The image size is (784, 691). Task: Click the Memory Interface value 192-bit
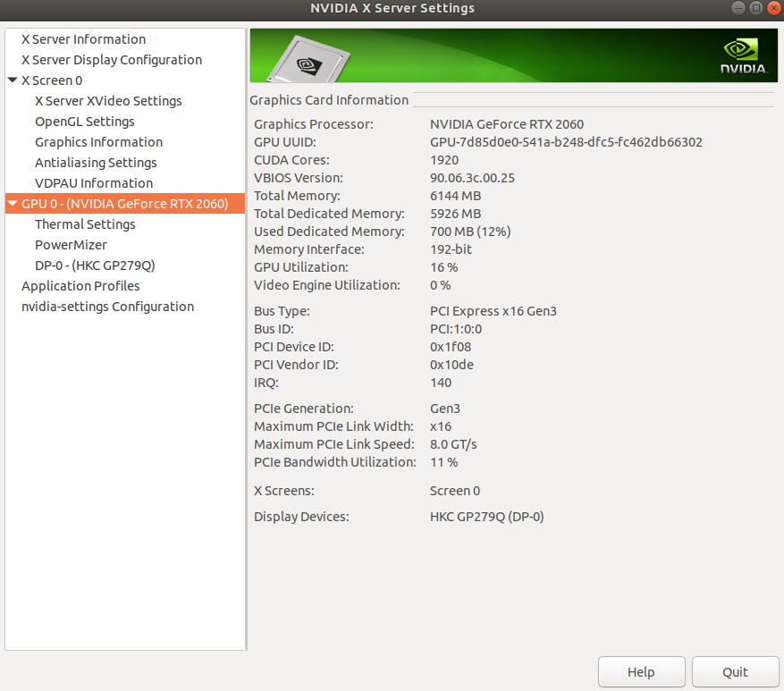[x=451, y=249]
